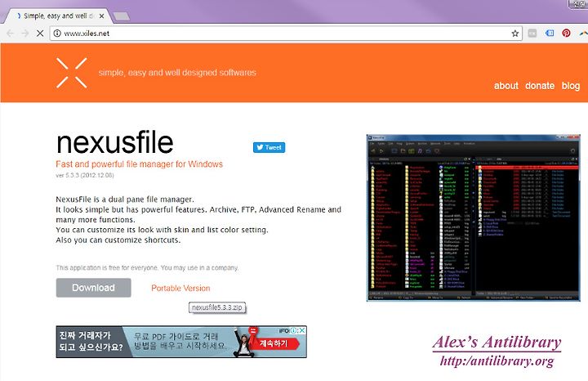Click the Korean PDF guide banner ad
This screenshot has width=588, height=381.
click(x=181, y=342)
